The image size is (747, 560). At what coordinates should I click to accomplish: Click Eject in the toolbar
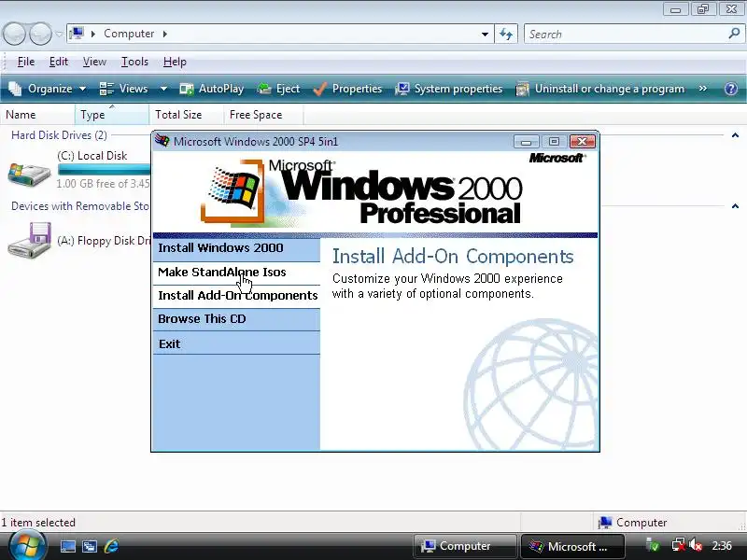click(x=278, y=89)
